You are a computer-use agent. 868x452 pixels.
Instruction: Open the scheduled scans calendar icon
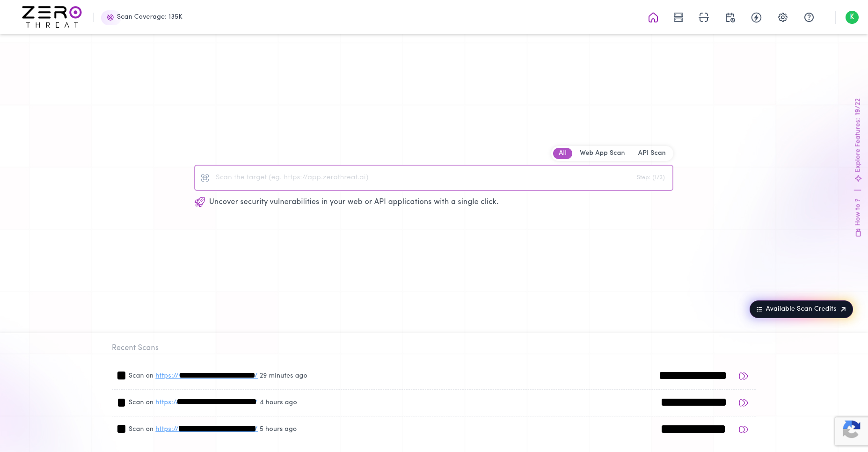click(x=730, y=17)
